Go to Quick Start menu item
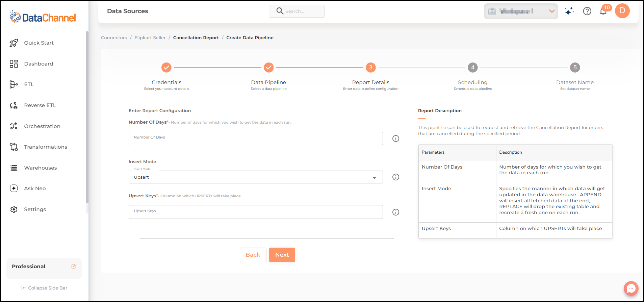This screenshot has width=644, height=302. tap(39, 43)
